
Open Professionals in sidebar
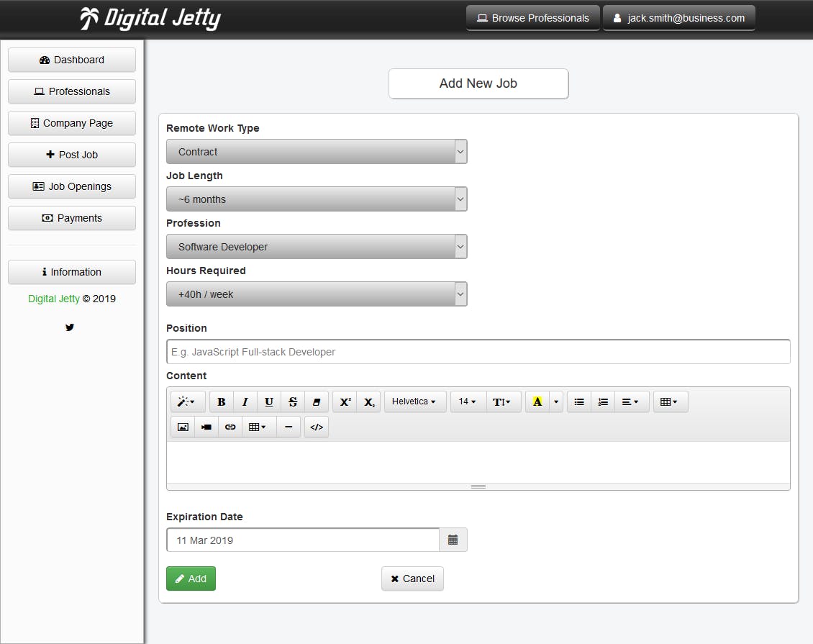[72, 91]
